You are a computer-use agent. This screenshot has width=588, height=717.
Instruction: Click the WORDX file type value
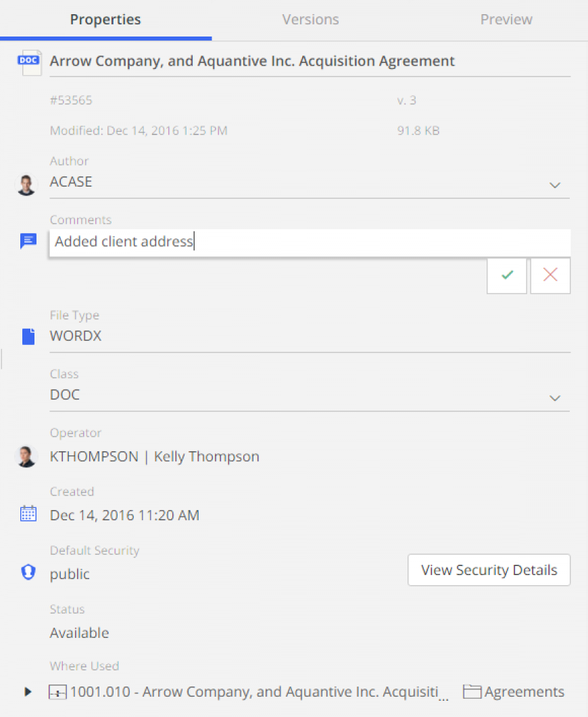[76, 336]
